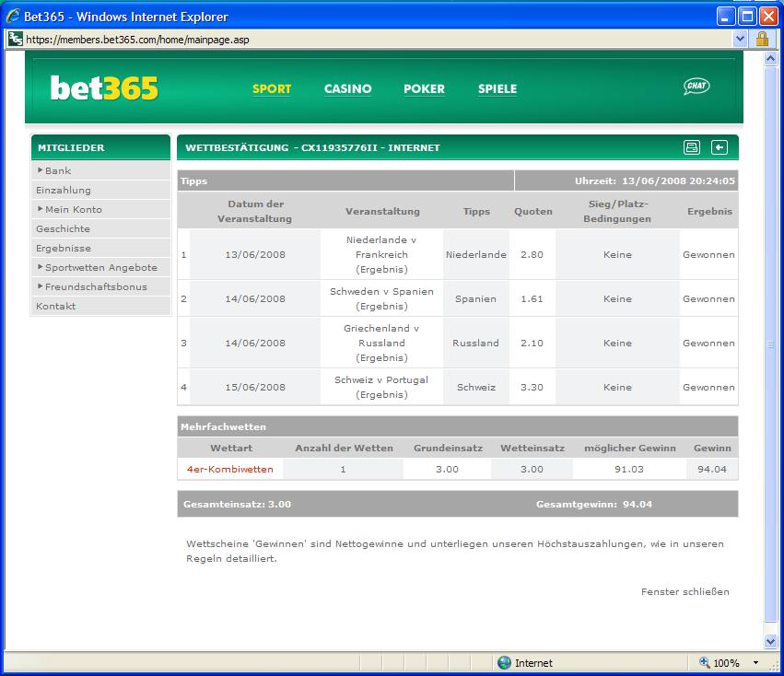Switch to the POKER tab
784x676 pixels.
pyautogui.click(x=424, y=89)
